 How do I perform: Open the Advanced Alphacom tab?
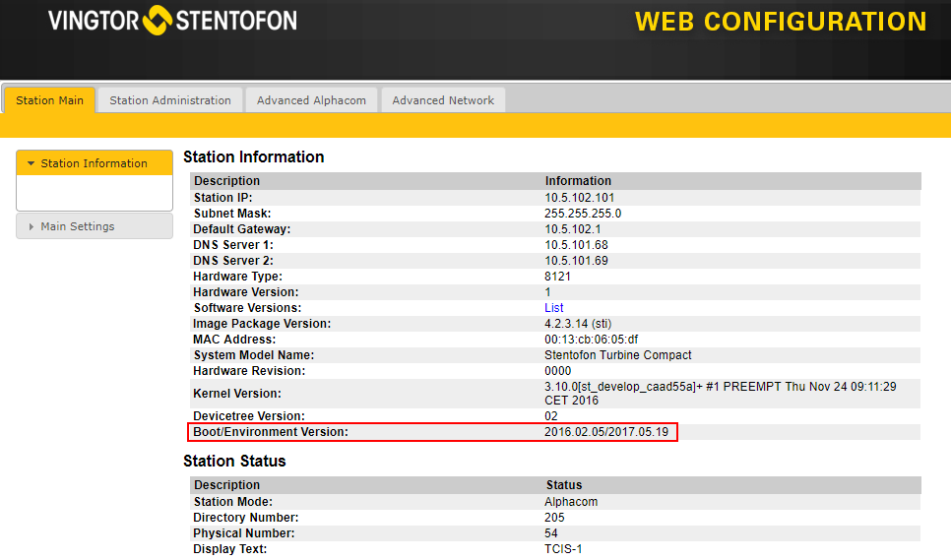coord(311,100)
